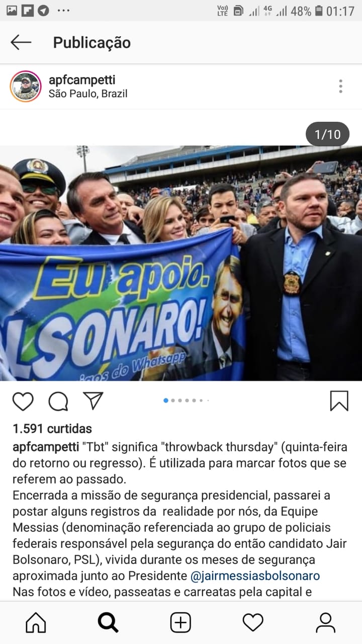
Task: View the 1.591 curtidas likes list
Action: point(52,429)
